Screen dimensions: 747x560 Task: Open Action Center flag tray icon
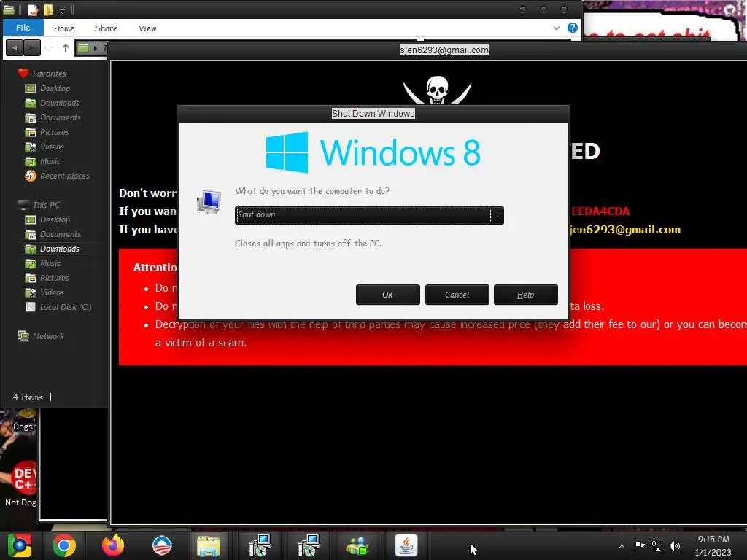click(639, 545)
